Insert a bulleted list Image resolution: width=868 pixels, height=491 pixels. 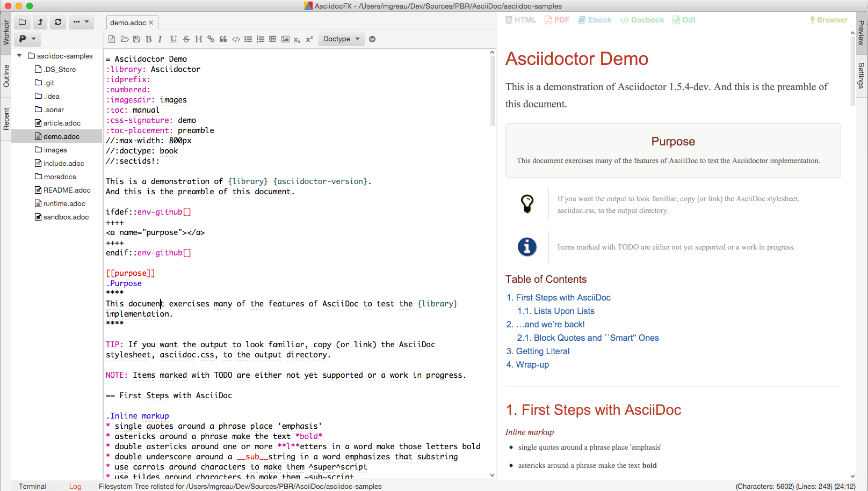click(x=248, y=39)
